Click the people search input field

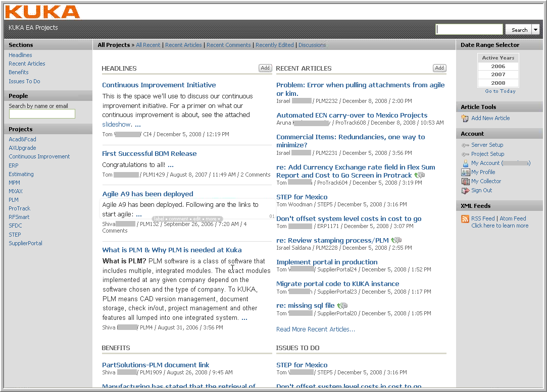point(42,114)
